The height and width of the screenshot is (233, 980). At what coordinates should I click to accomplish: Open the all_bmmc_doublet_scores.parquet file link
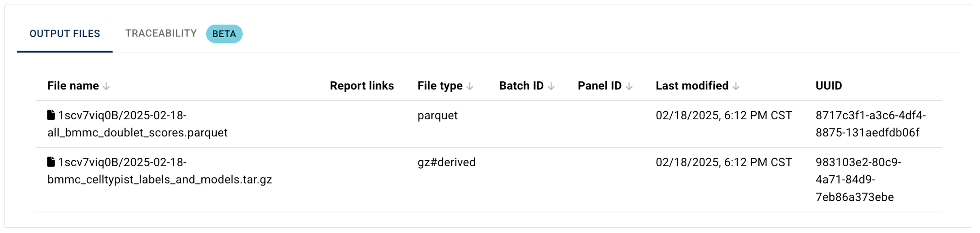[x=137, y=124]
